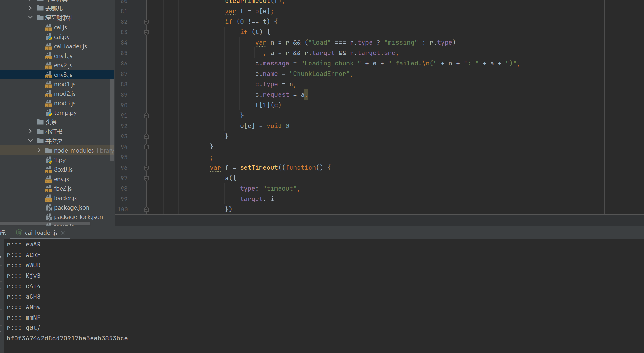This screenshot has height=353, width=644.
Task: Click the folder icon of node_modules
Action: tap(49, 150)
